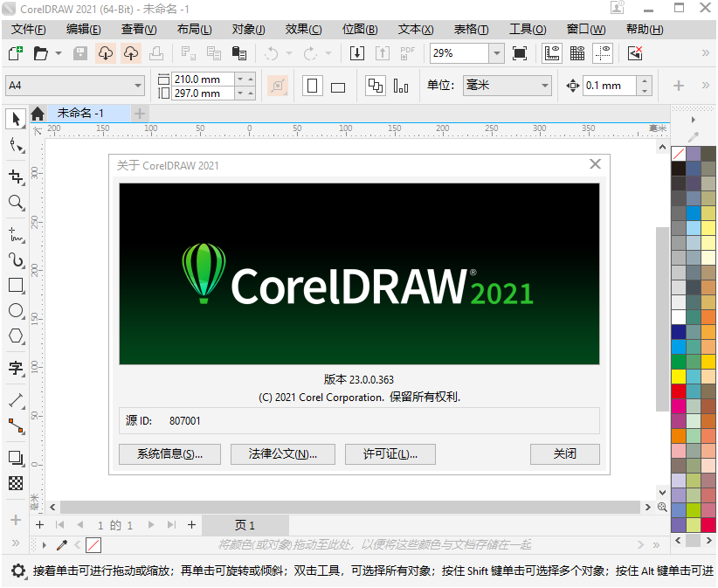The image size is (718, 588).
Task: Click the 源 ID value 807001
Action: point(184,421)
